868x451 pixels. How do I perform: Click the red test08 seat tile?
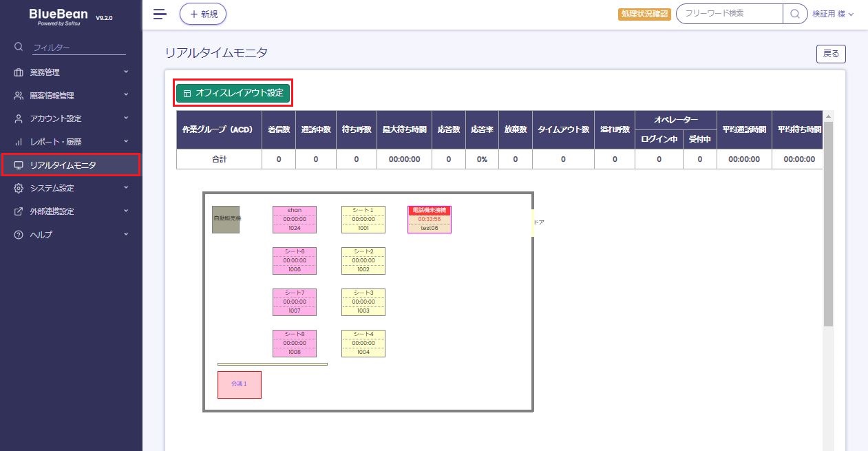coord(429,220)
